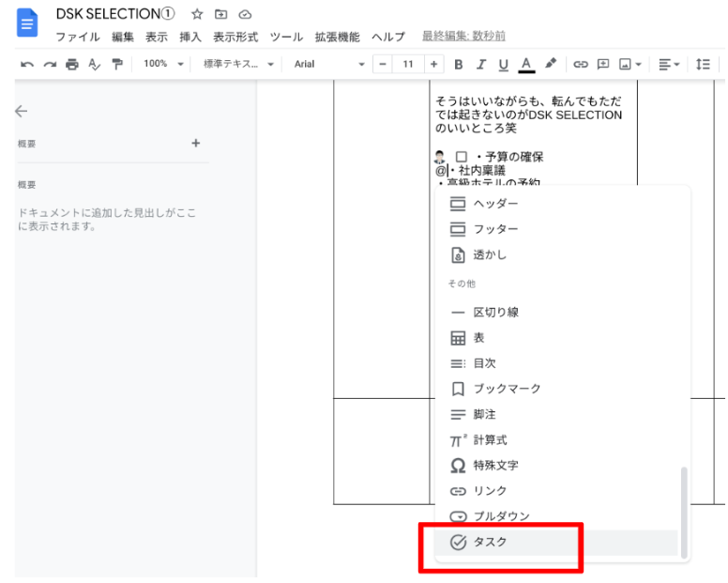Increase font size with plus button
728x583 pixels.
click(x=433, y=64)
